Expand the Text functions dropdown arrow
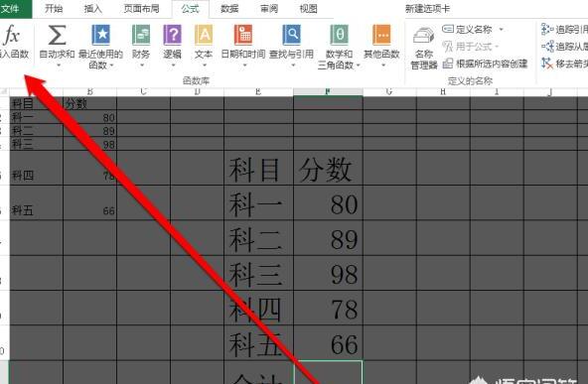588x384 pixels. pyautogui.click(x=205, y=65)
